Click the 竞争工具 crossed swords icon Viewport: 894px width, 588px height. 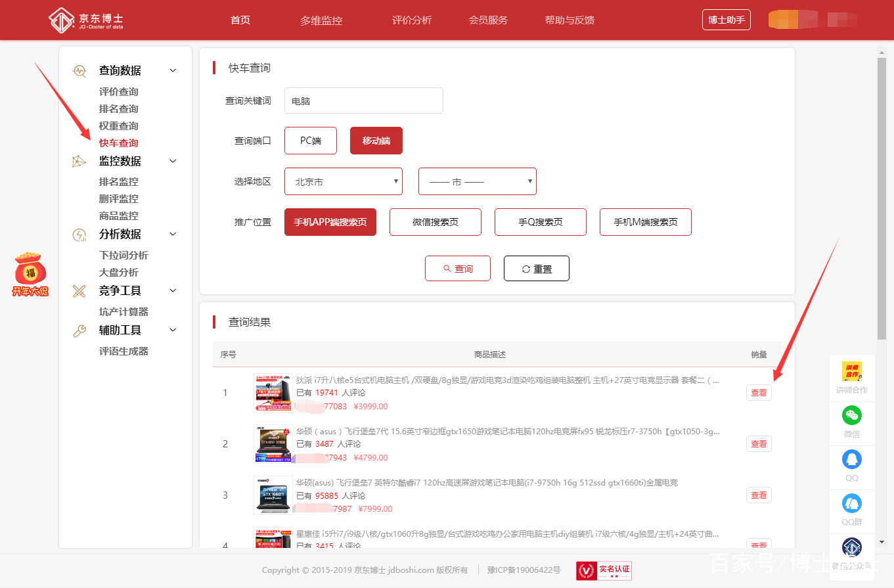point(79,291)
